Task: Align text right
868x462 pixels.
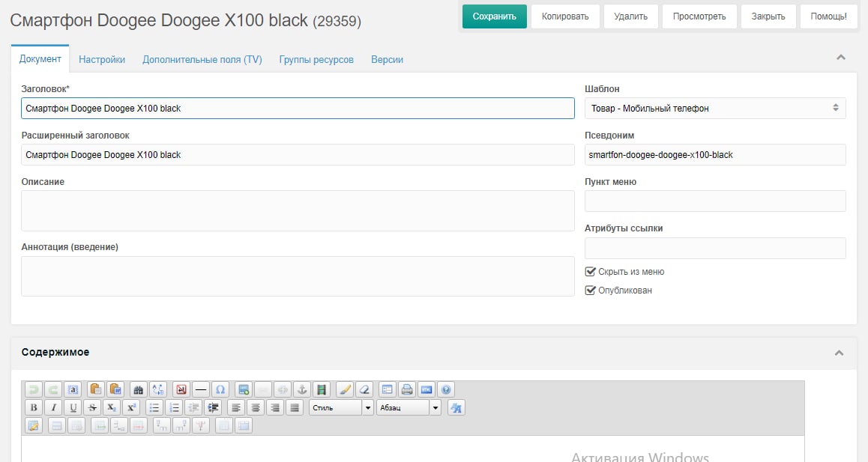Action: (x=275, y=408)
